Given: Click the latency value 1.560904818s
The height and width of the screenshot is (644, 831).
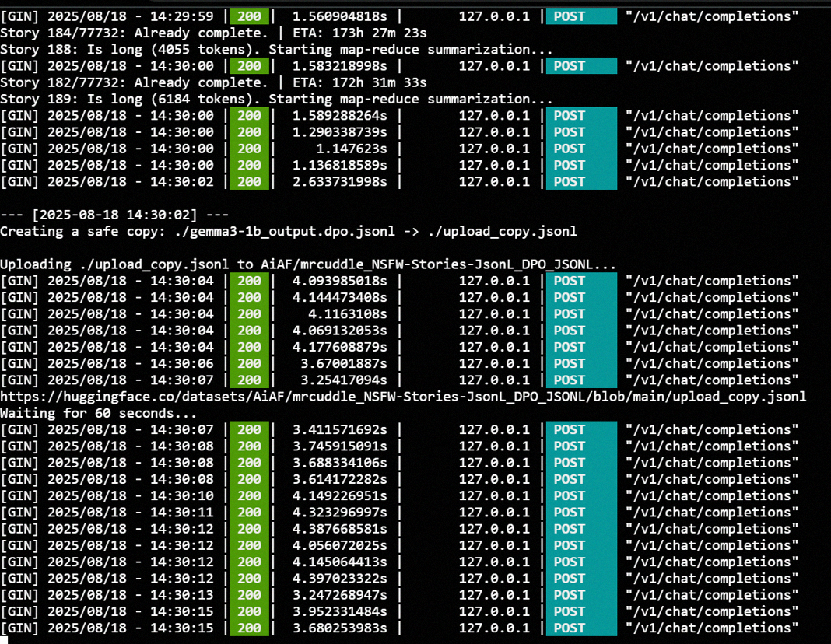Looking at the screenshot, I should [340, 16].
